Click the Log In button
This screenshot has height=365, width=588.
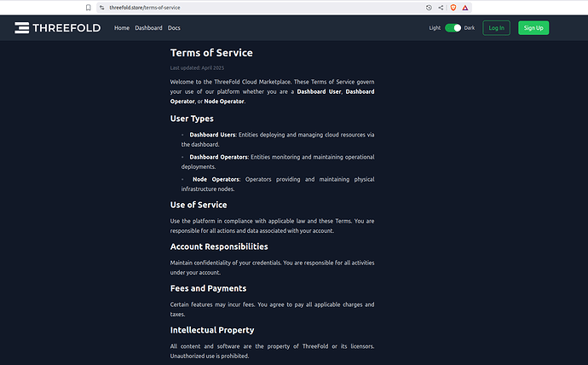click(496, 28)
